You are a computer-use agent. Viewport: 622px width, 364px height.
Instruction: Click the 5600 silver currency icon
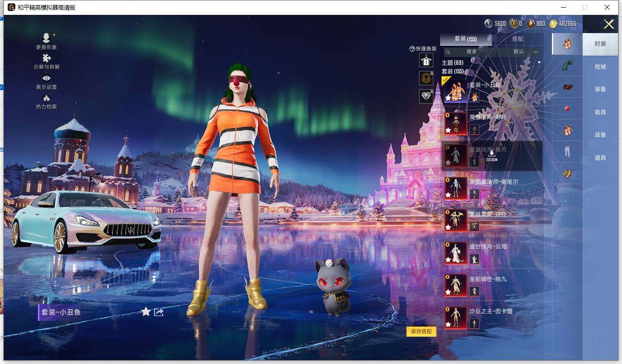tap(489, 23)
